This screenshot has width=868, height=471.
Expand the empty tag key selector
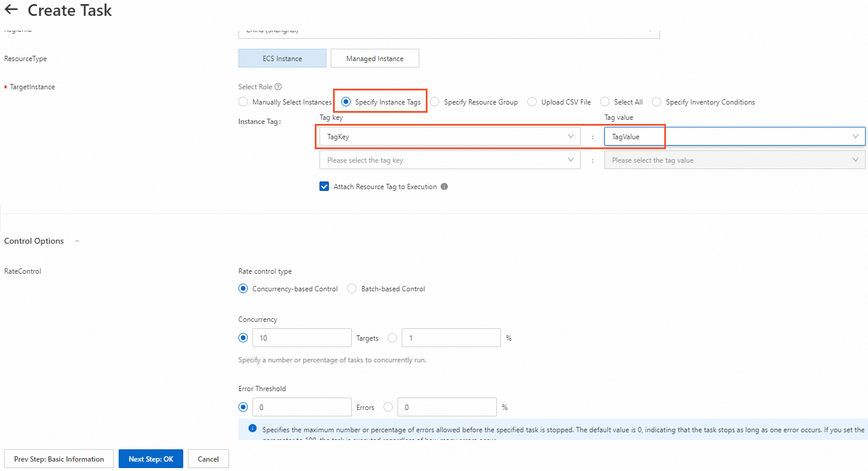coord(449,160)
